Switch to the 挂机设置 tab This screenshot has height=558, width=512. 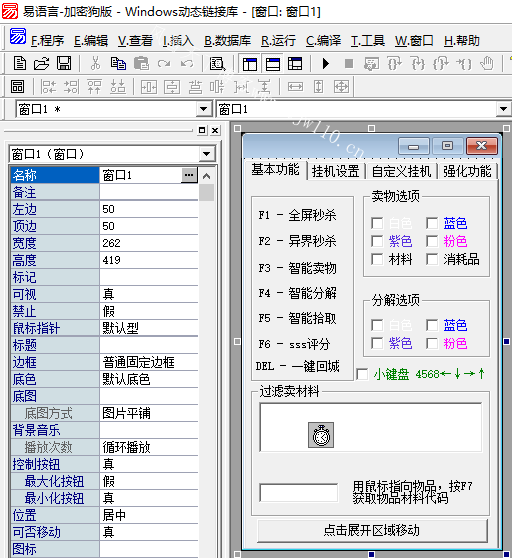click(336, 171)
